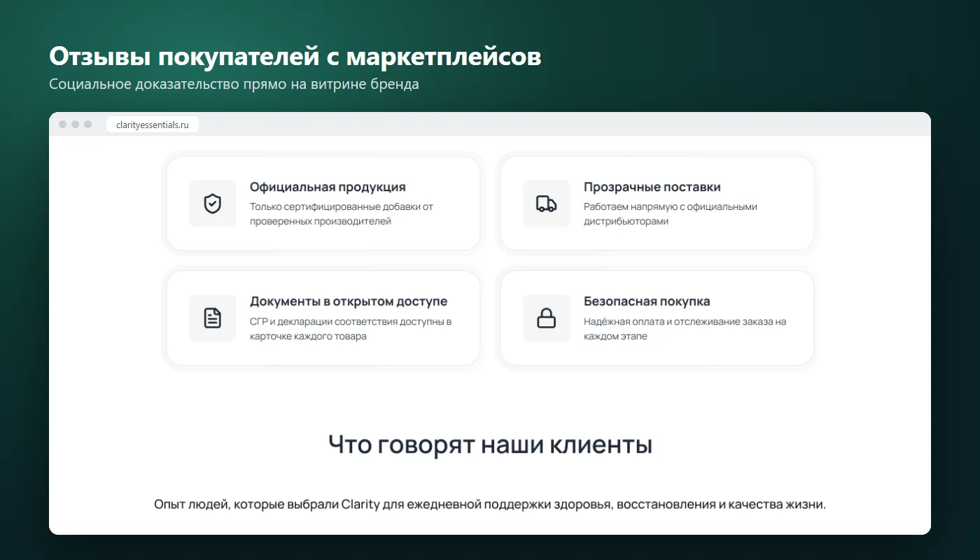The width and height of the screenshot is (980, 560).
Task: Click the Безопасная покупка card title
Action: coord(647,301)
